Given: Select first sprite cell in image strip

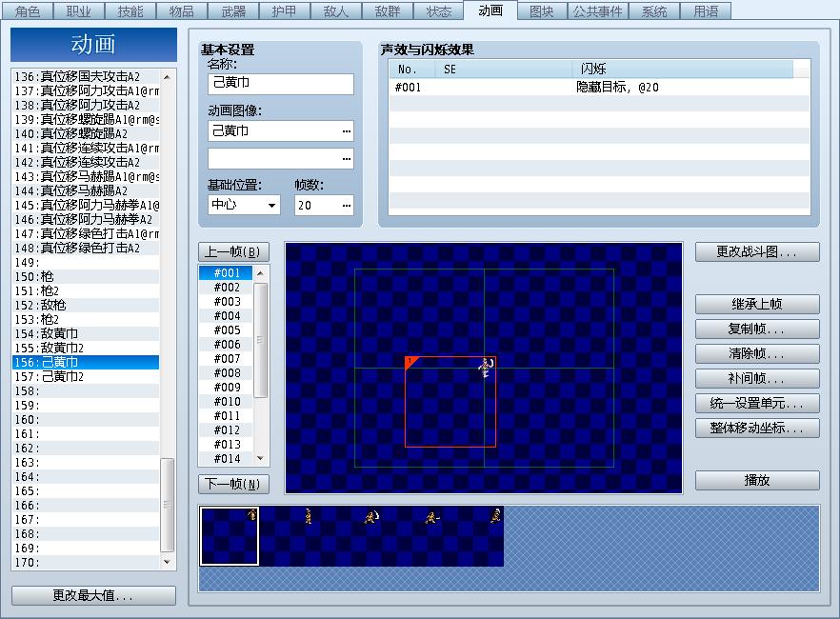Looking at the screenshot, I should [230, 536].
